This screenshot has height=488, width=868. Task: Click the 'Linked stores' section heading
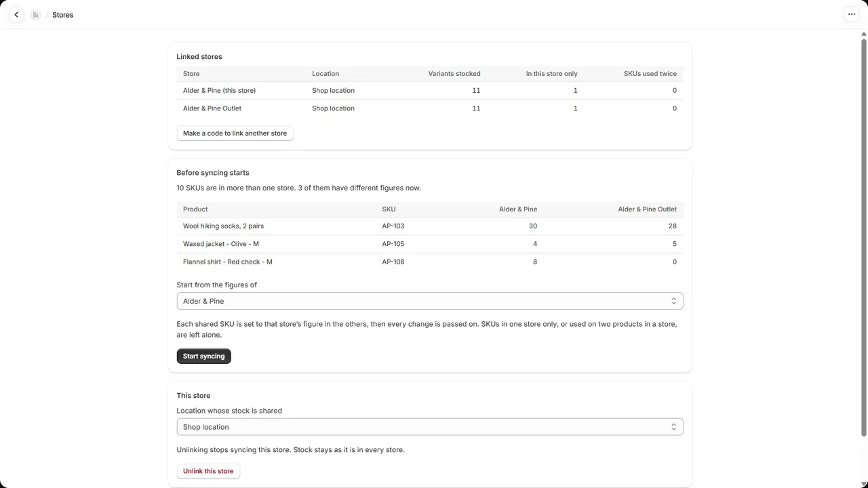pos(199,57)
